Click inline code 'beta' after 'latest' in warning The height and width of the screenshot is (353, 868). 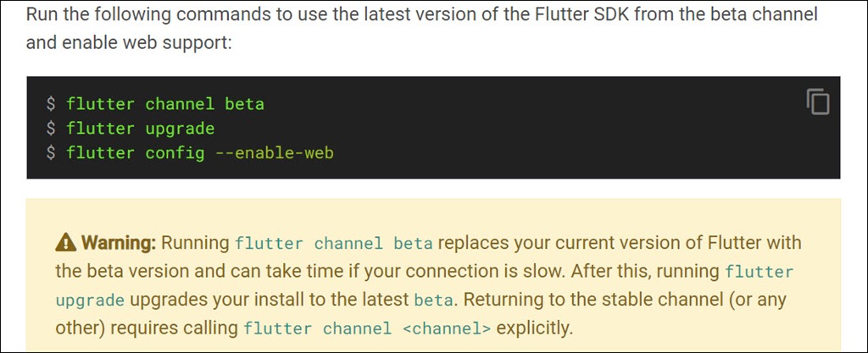[x=433, y=300]
